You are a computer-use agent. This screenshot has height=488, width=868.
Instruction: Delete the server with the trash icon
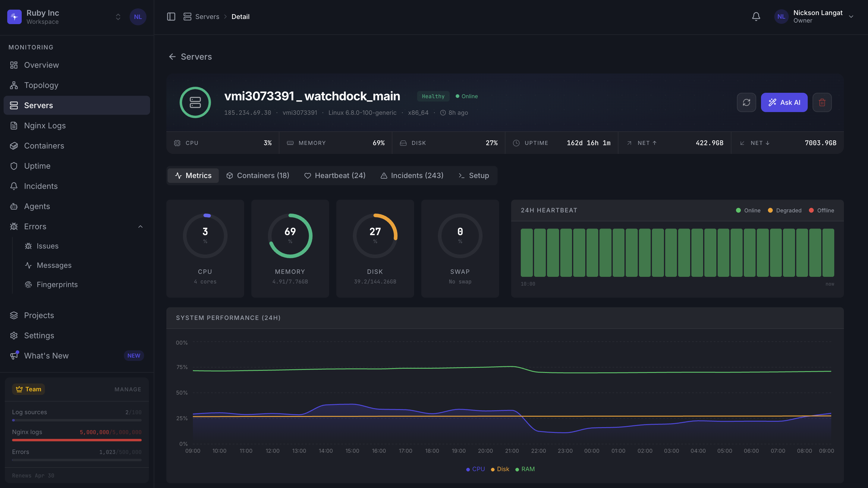822,102
